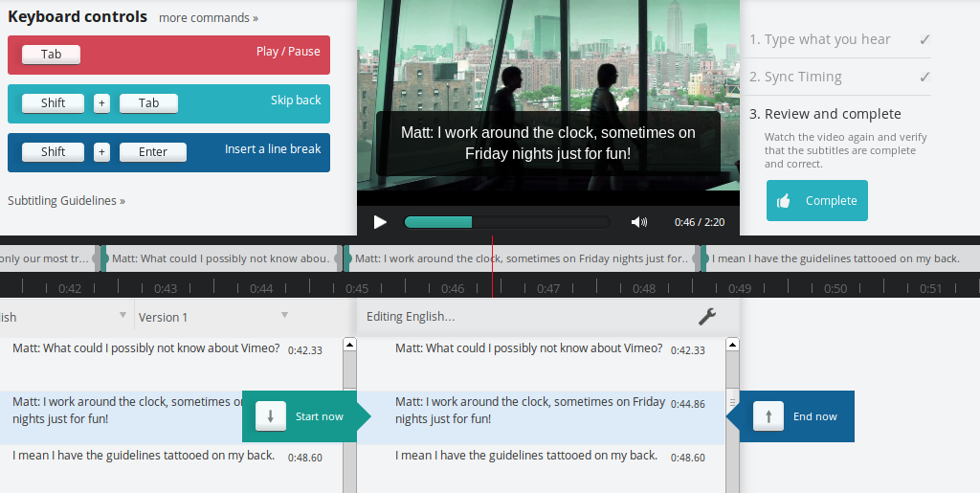Open the Version 1 dropdown
The height and width of the screenshot is (493, 980).
[x=284, y=316]
